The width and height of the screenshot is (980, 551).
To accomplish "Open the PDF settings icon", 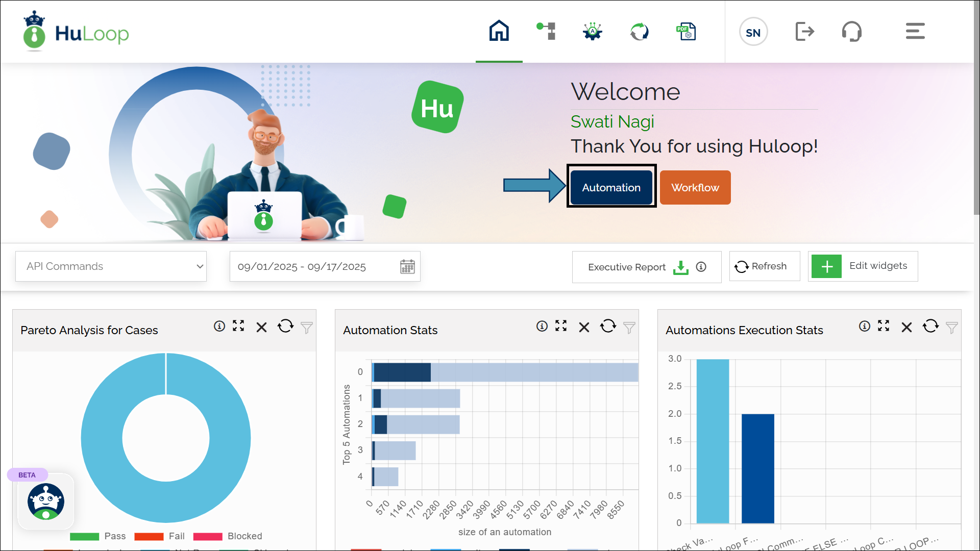I will pos(686,31).
